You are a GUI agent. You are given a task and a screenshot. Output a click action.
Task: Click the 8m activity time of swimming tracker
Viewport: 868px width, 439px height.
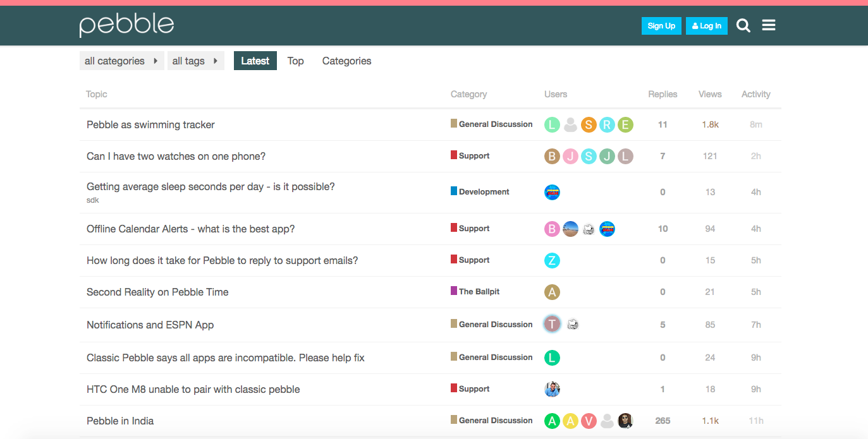click(x=756, y=124)
